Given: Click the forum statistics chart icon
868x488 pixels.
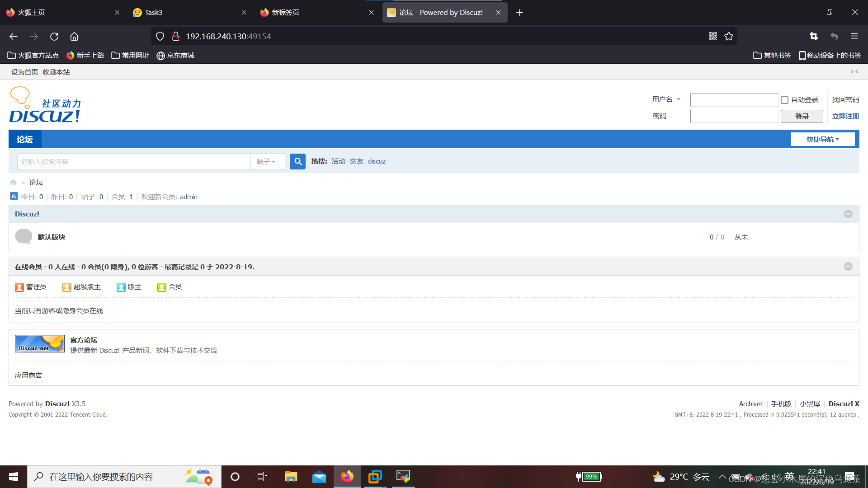Looking at the screenshot, I should coord(14,196).
